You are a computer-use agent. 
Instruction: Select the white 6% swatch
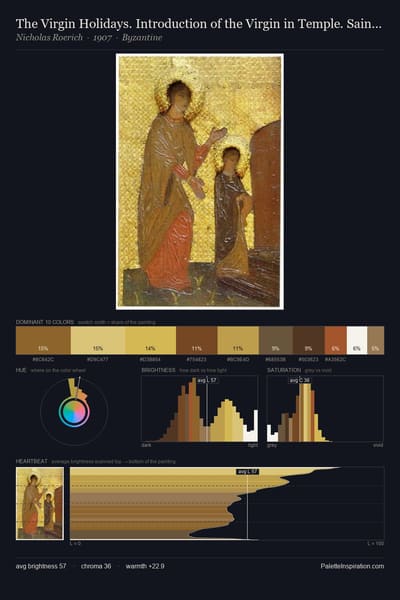click(x=357, y=340)
